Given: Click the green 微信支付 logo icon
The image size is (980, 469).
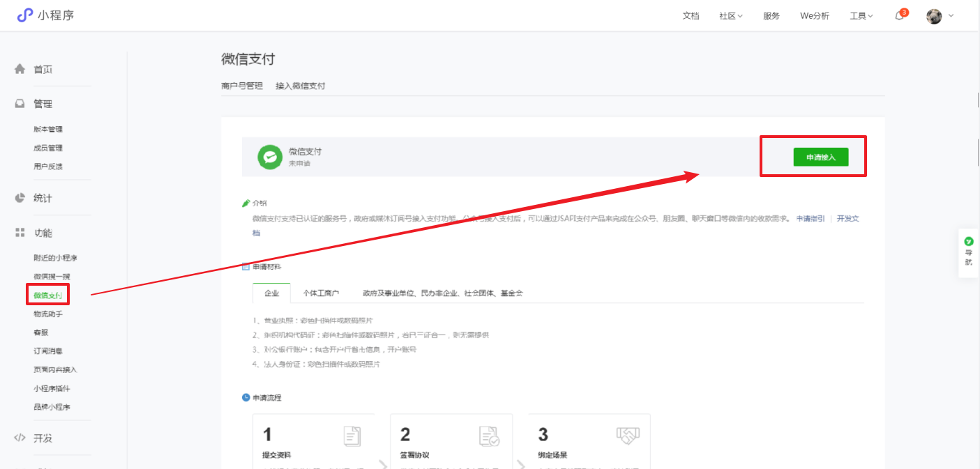Looking at the screenshot, I should 269,157.
